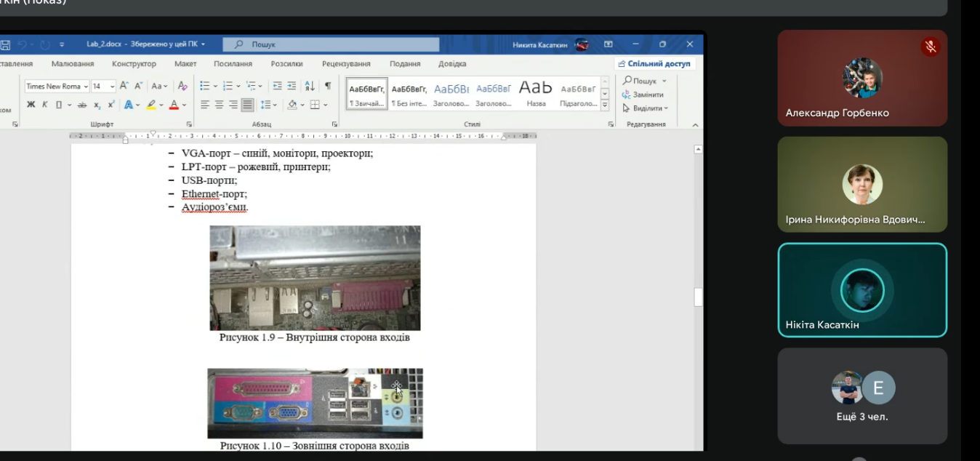Open the Довідка tab
The height and width of the screenshot is (461, 980).
[452, 64]
